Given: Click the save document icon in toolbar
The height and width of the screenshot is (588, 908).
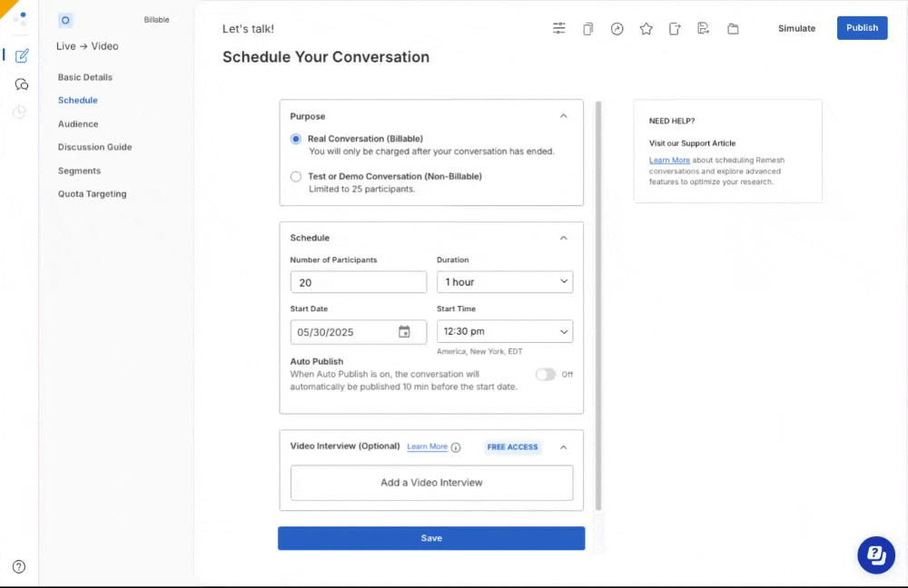Looking at the screenshot, I should click(x=703, y=28).
